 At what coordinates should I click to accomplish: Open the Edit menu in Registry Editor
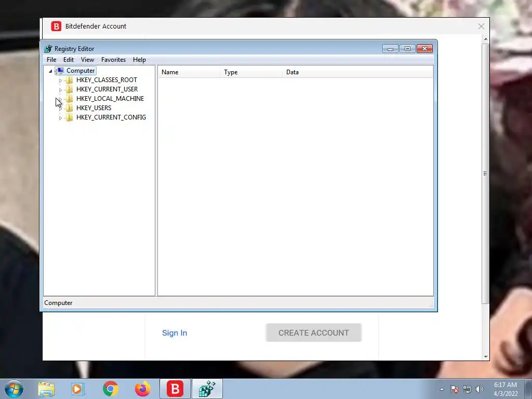tap(69, 60)
